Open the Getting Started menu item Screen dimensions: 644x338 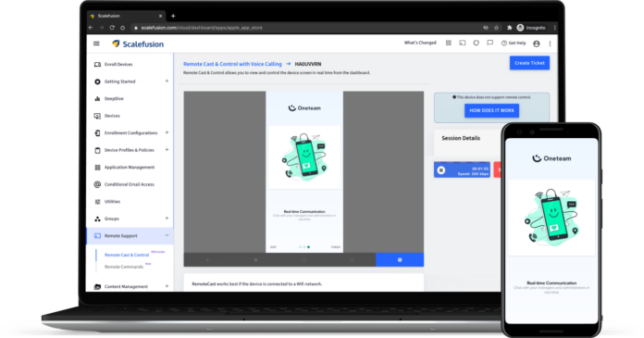pyautogui.click(x=119, y=81)
